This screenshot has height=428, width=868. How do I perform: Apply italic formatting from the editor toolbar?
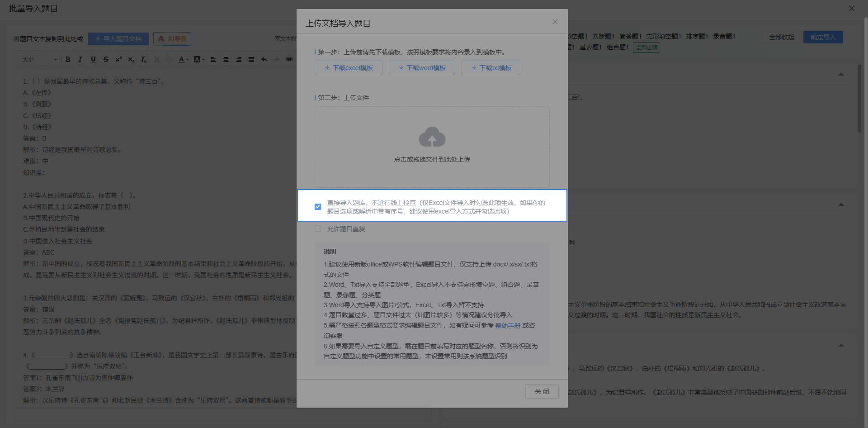(x=80, y=59)
